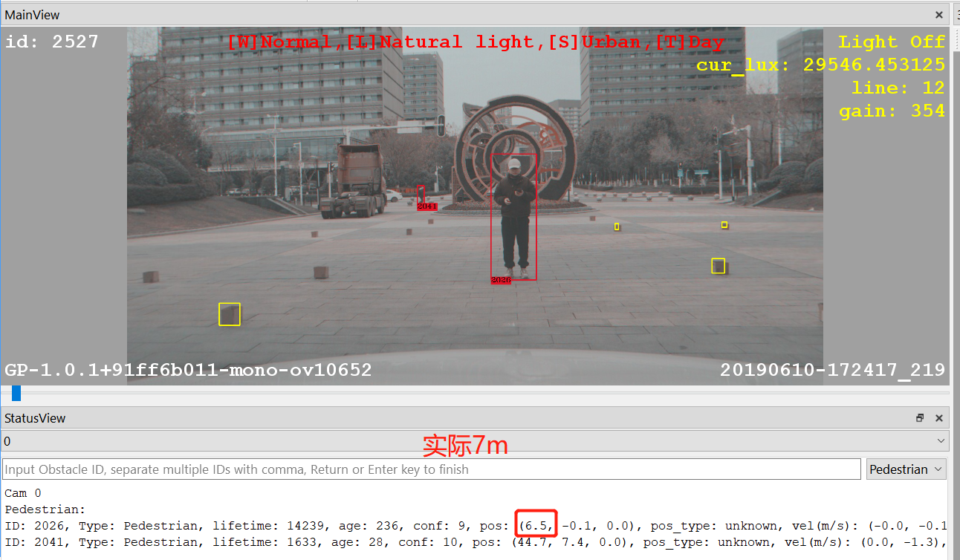Click the blue playback slider handle
The height and width of the screenshot is (560, 960).
point(16,393)
